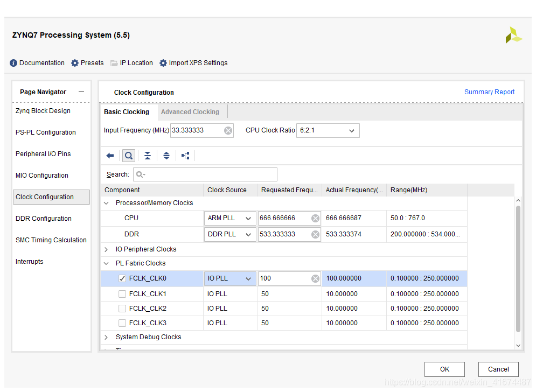Open MIO Configuration page
The width and height of the screenshot is (536, 392).
tap(41, 176)
